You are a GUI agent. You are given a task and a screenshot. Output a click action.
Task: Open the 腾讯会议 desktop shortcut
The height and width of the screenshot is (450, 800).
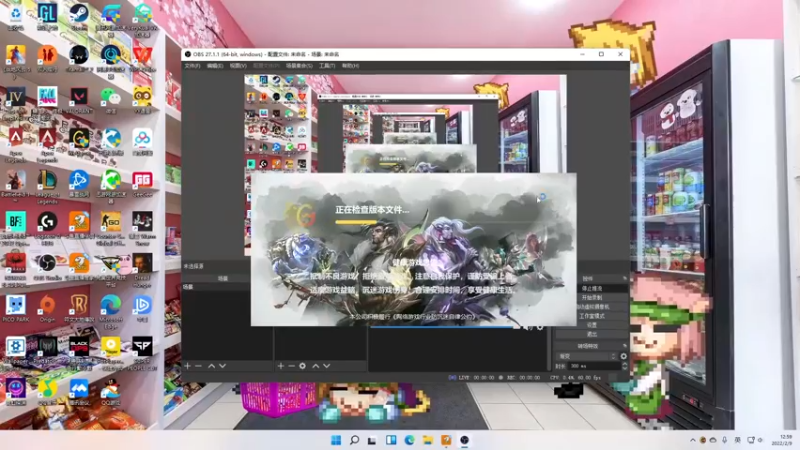79,392
